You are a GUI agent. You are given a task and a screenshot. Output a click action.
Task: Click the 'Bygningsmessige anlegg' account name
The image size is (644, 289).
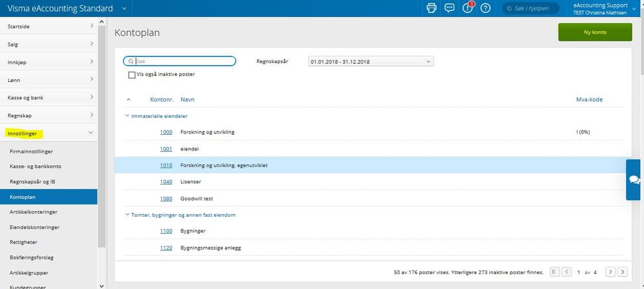210,248
